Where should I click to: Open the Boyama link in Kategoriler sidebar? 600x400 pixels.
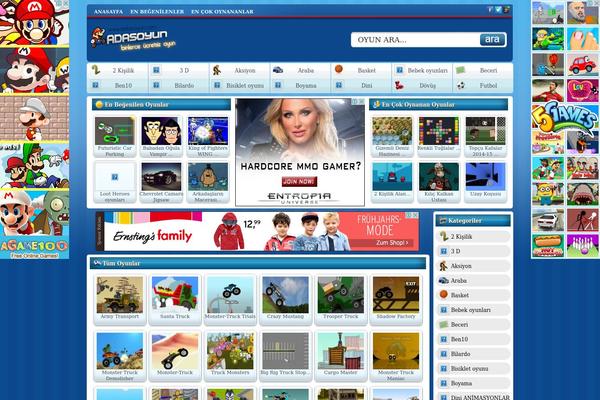point(461,383)
